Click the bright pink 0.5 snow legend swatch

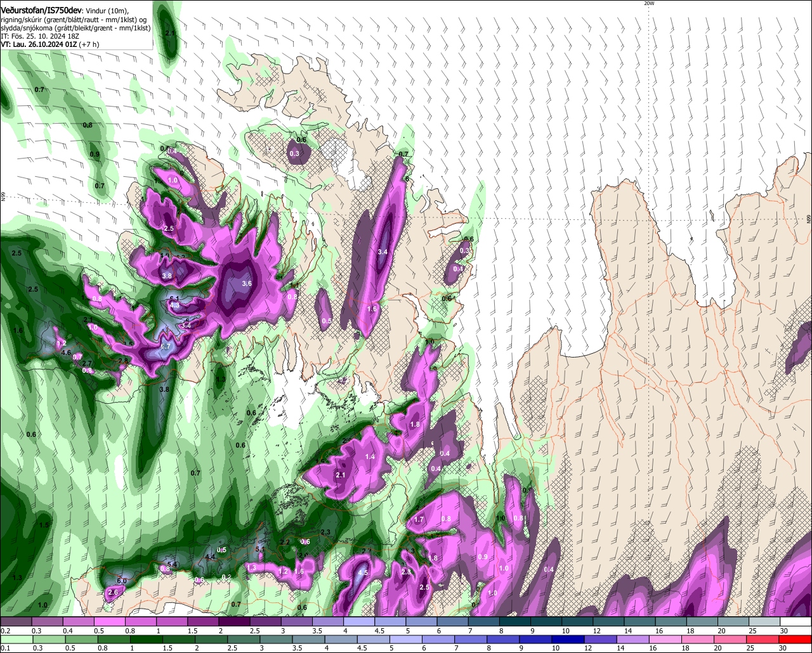click(109, 621)
